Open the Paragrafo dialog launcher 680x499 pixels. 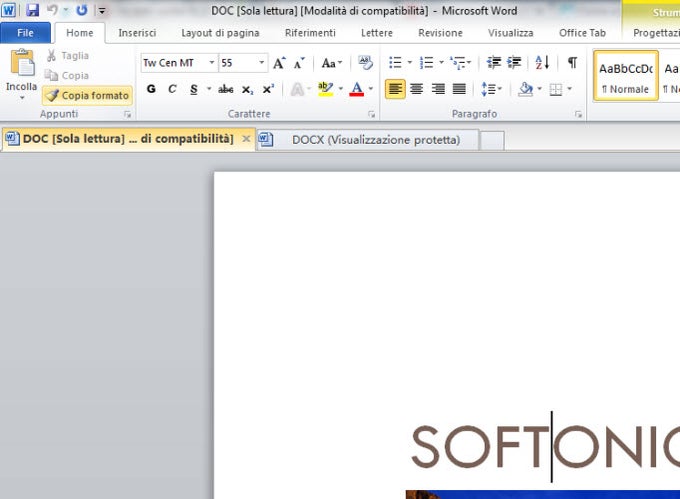click(x=578, y=114)
